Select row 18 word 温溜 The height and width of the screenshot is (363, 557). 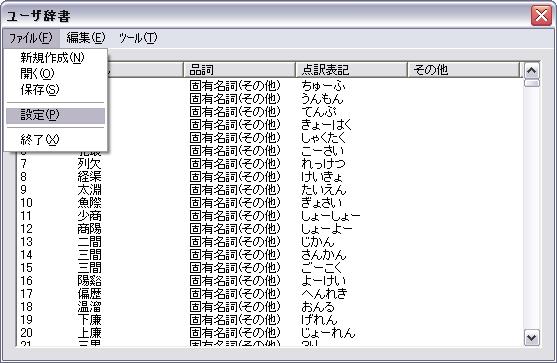[x=90, y=307]
